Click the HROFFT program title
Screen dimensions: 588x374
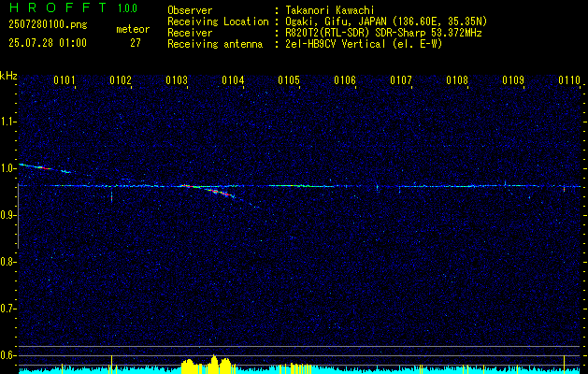[x=58, y=7]
